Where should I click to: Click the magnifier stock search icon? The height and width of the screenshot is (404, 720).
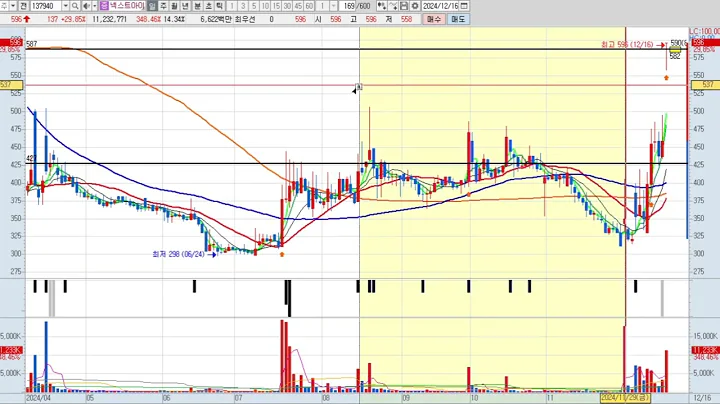pyautogui.click(x=75, y=6)
